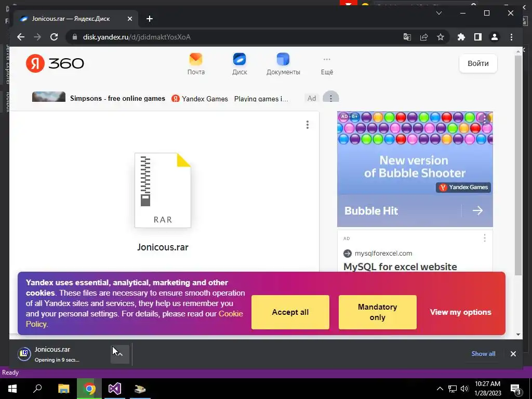Expand the tab search chevron
The width and height of the screenshot is (532, 399).
click(x=438, y=13)
